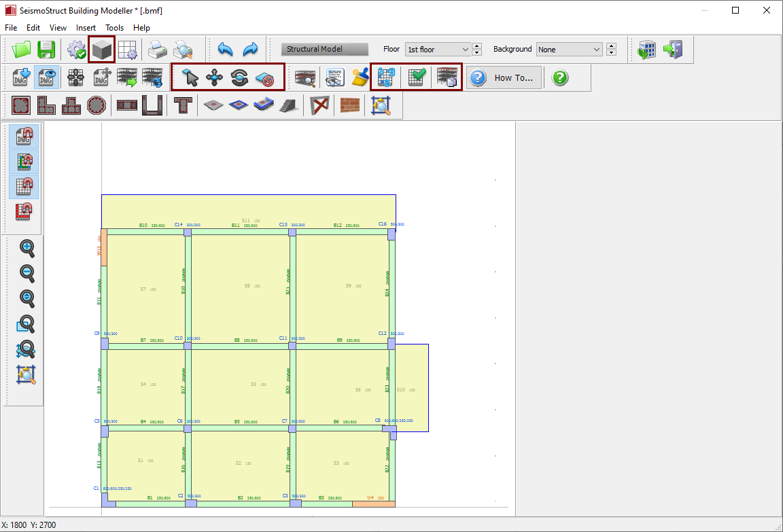Toggle DWG visibility eye button
The image size is (783, 532).
point(46,78)
